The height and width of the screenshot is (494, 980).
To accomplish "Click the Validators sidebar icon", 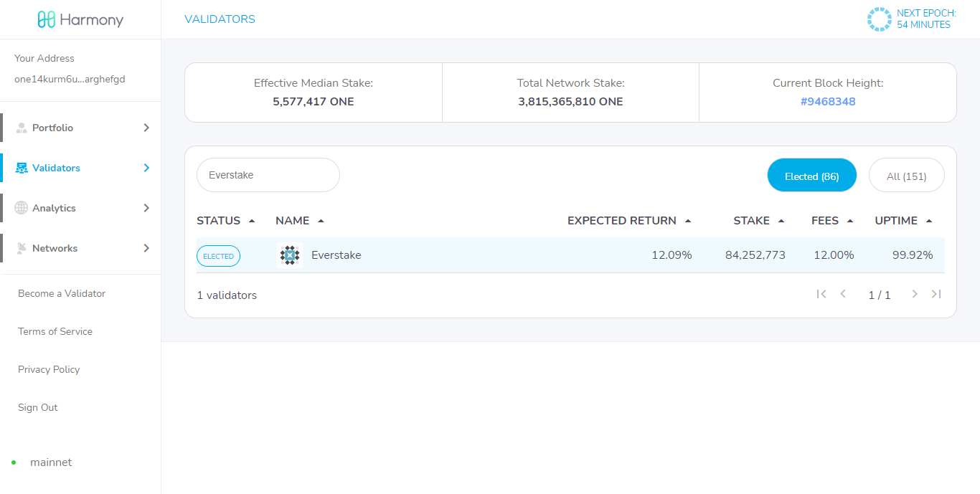I will point(22,168).
